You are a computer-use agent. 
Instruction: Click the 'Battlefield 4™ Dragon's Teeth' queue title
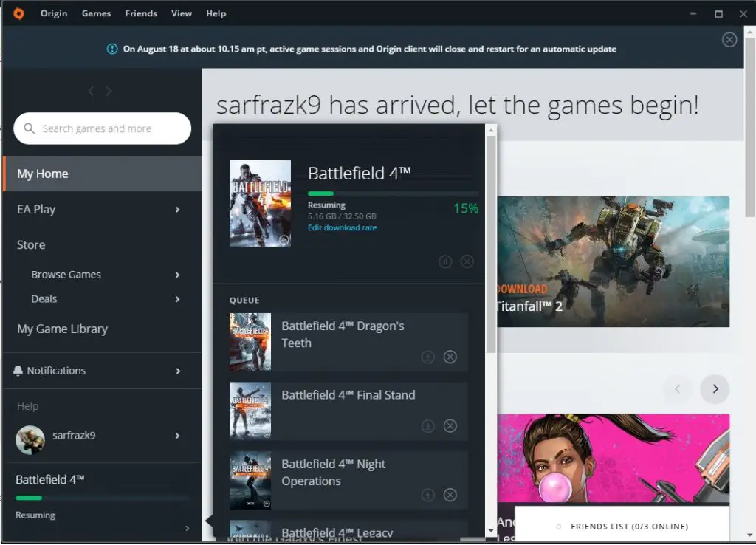(x=343, y=335)
